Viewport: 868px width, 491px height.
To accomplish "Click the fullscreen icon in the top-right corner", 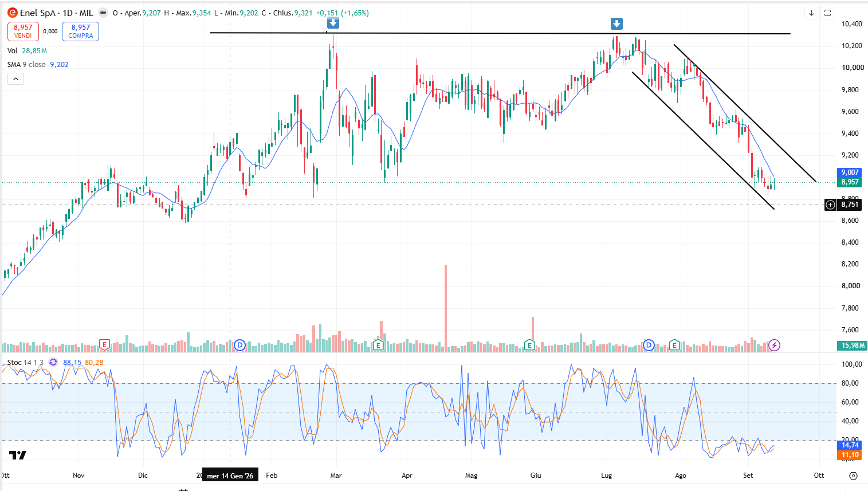I will [x=827, y=13].
